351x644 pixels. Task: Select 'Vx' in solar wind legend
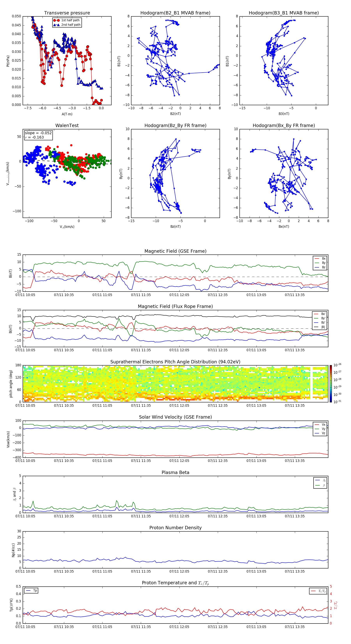(x=320, y=424)
